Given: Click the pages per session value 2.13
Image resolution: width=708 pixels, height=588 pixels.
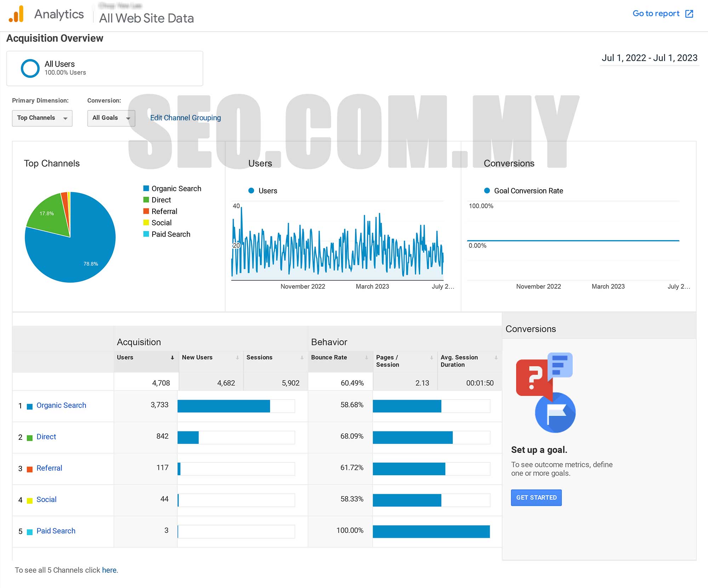Looking at the screenshot, I should [x=422, y=383].
